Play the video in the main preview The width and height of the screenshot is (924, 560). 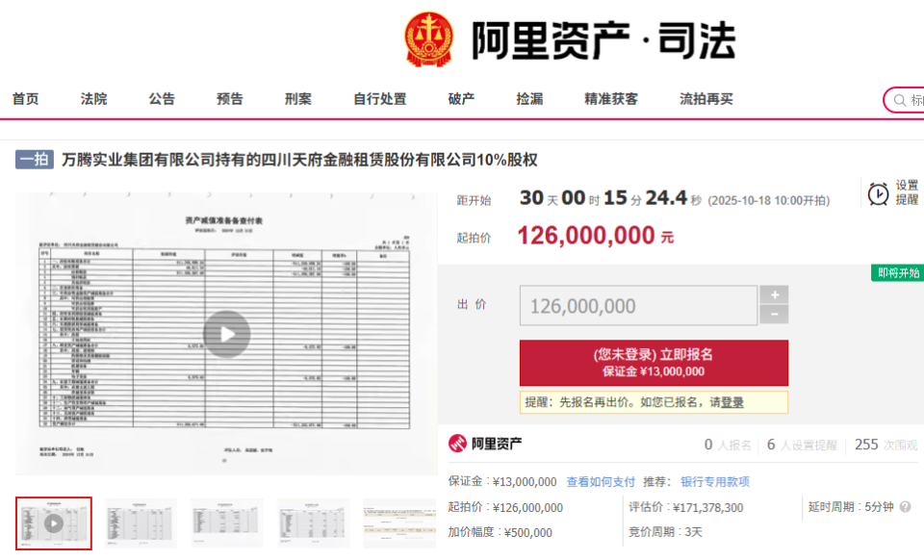pos(227,334)
